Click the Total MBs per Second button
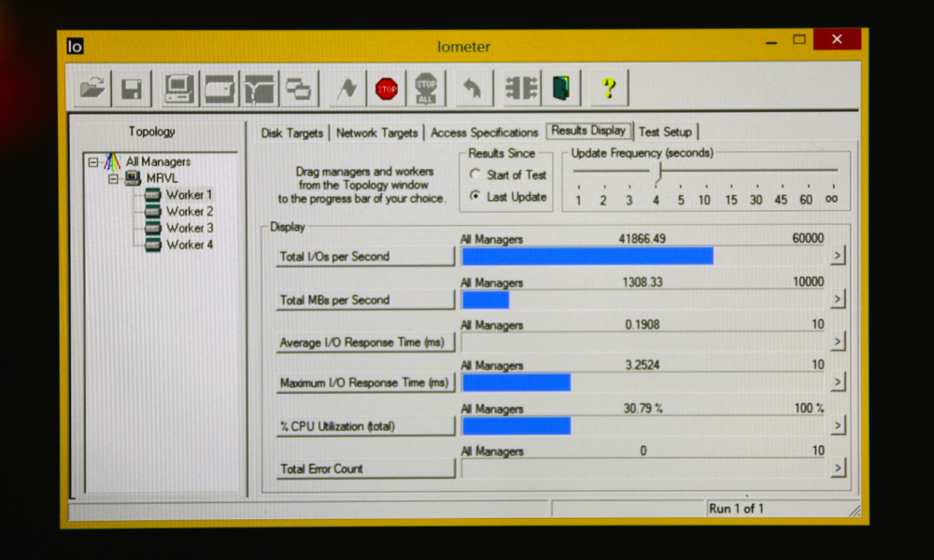Image resolution: width=934 pixels, height=560 pixels. (x=364, y=300)
